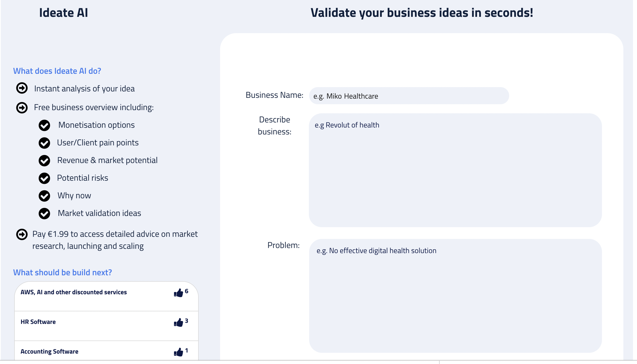
Task: Focus the Business Name input field
Action: coord(409,96)
